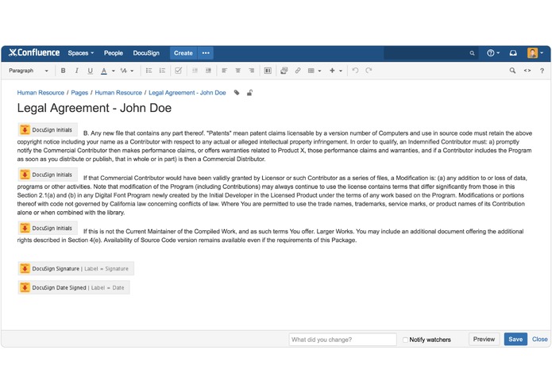The image size is (552, 392).
Task: Open the notifications inbox icon
Action: 513,53
